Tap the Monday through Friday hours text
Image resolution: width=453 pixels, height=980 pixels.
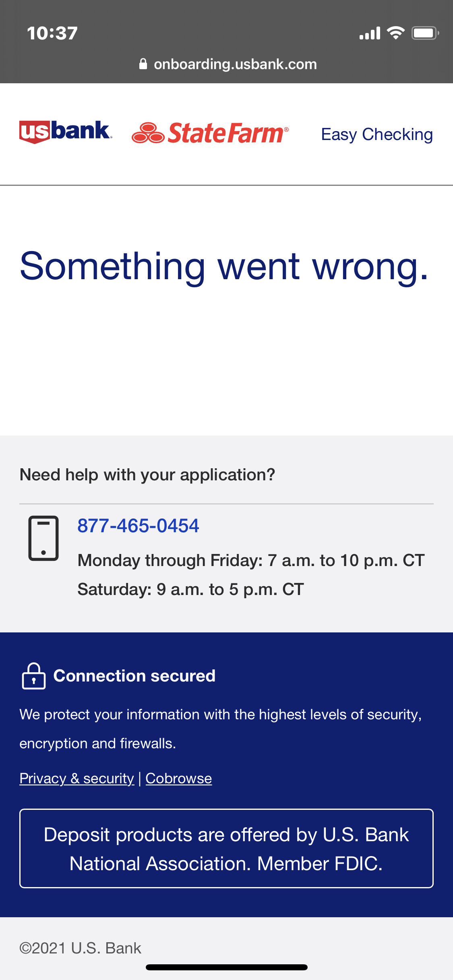(x=251, y=560)
